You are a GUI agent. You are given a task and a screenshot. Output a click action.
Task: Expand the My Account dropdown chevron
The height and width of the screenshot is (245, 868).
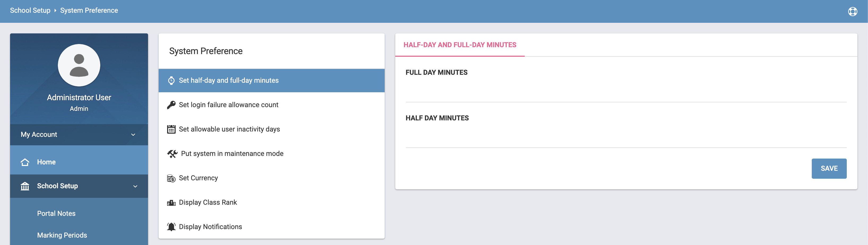point(133,135)
